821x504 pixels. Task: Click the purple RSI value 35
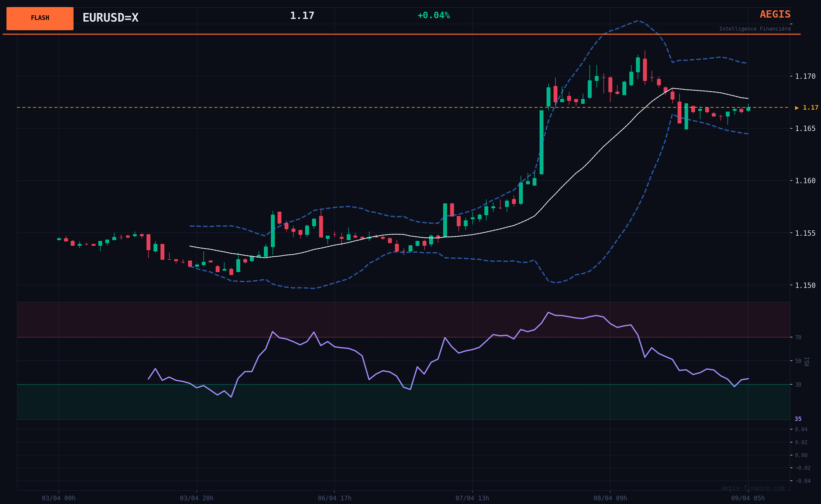tap(798, 419)
